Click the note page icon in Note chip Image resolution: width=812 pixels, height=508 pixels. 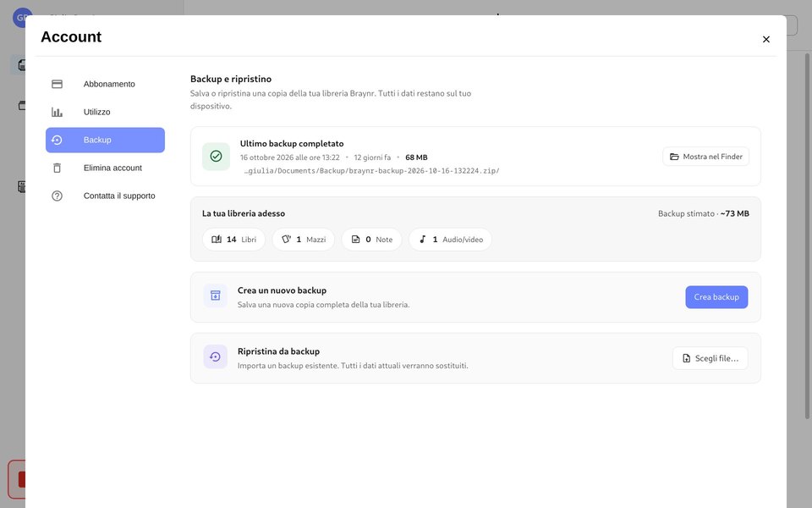[356, 240]
